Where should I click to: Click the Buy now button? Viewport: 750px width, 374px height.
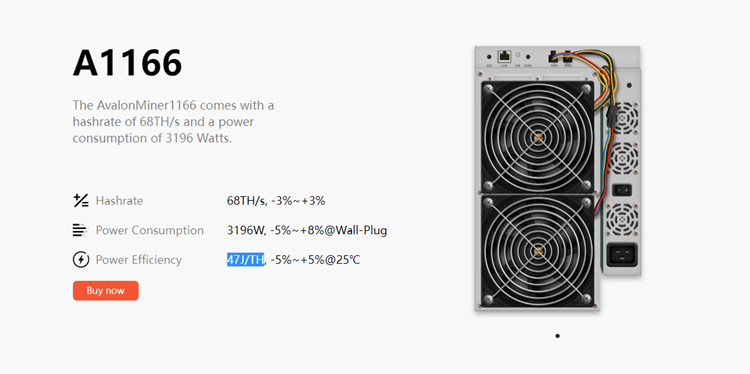click(106, 290)
